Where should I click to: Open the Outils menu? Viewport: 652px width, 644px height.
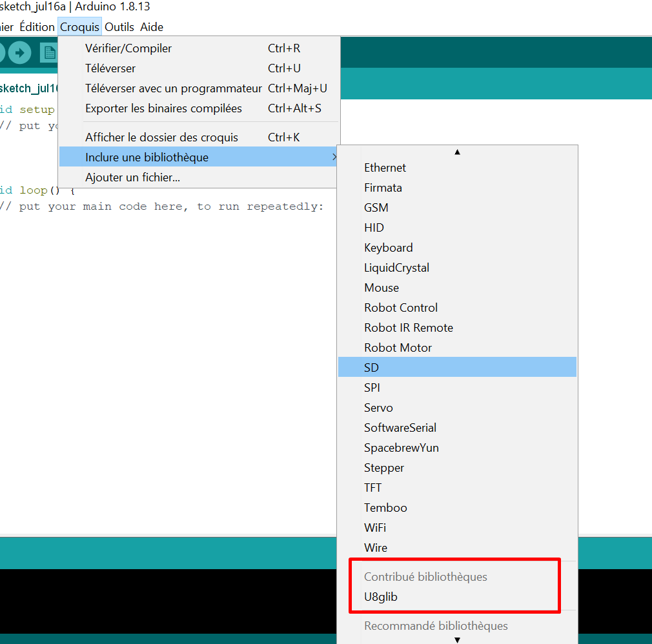point(119,27)
